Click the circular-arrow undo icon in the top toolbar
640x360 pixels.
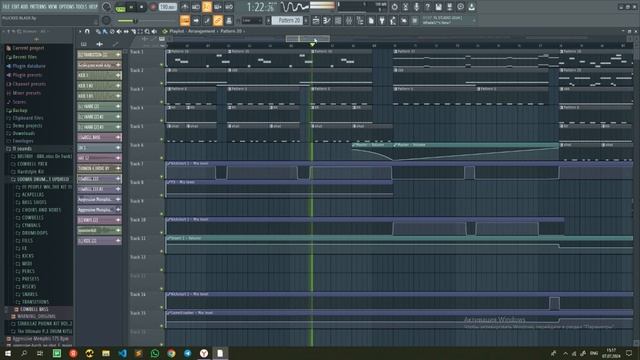(394, 7)
